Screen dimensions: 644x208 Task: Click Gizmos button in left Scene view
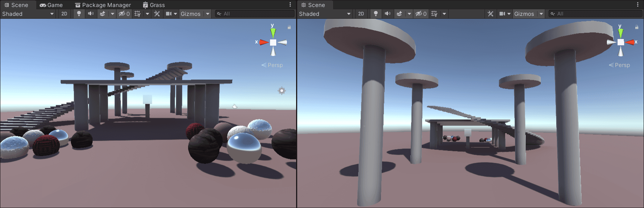tap(191, 14)
